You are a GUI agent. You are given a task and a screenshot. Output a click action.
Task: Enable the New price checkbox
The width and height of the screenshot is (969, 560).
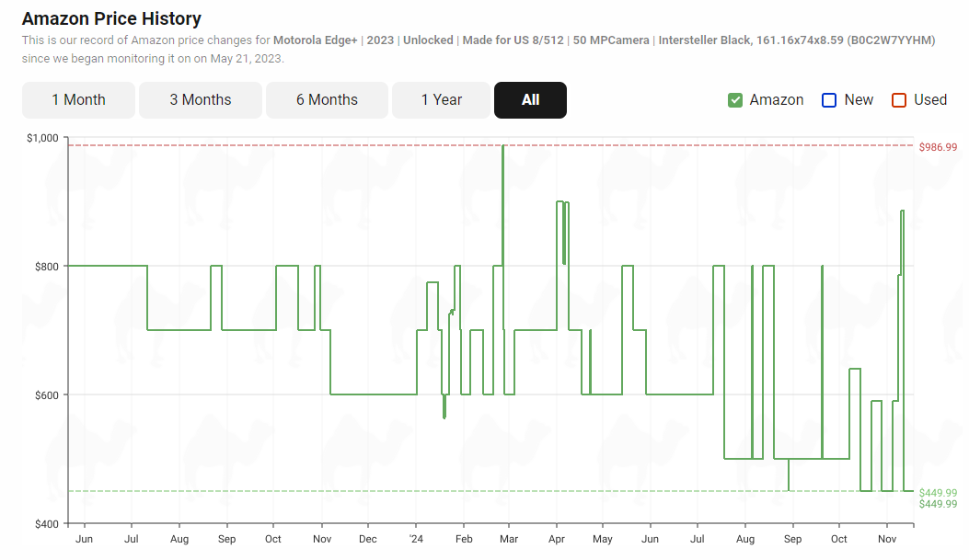829,100
